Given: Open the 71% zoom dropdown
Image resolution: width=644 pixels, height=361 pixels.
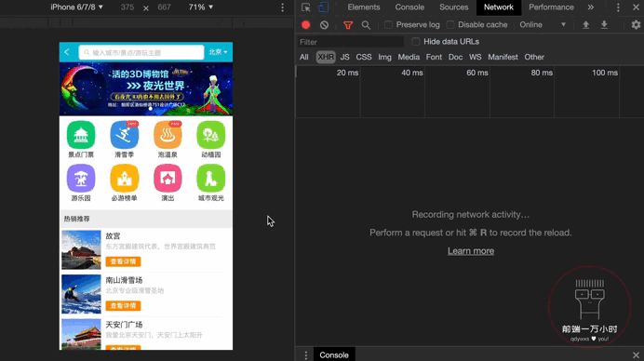Looking at the screenshot, I should point(201,7).
